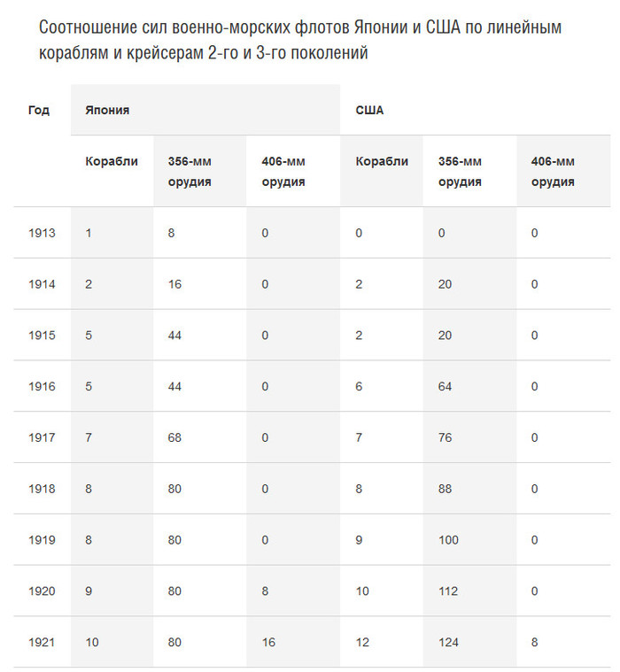Click the 1921 year cell
Image resolution: width=620 pixels, height=672 pixels.
[42, 642]
